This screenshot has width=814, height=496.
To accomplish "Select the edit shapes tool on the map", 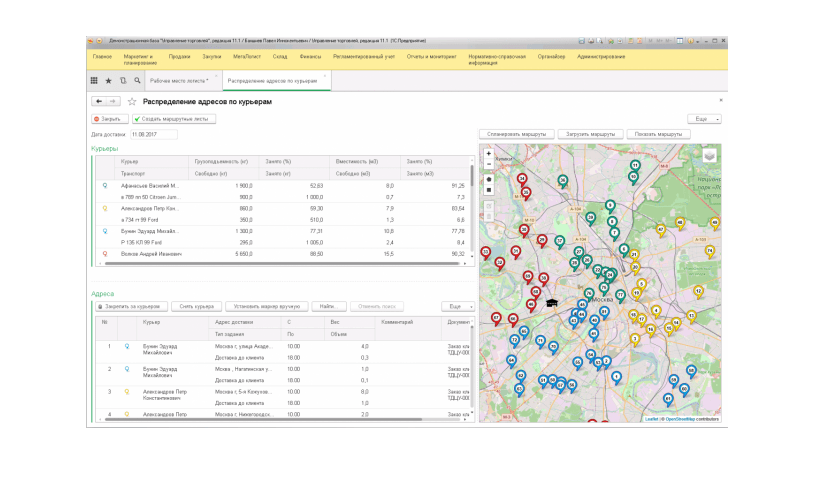I will pos(489,206).
